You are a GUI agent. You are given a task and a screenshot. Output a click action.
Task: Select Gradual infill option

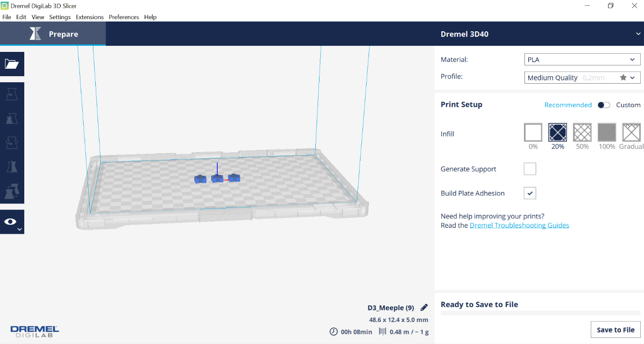631,132
